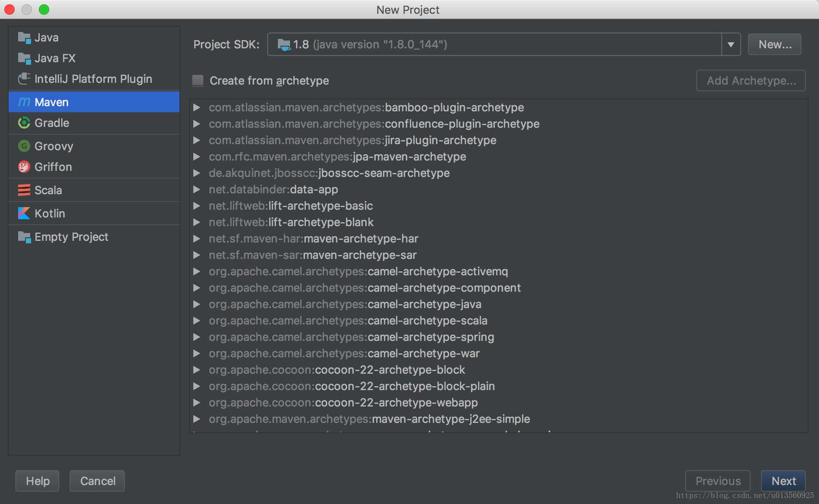The width and height of the screenshot is (819, 504).
Task: Click the Empty Project folder icon
Action: [x=24, y=237]
